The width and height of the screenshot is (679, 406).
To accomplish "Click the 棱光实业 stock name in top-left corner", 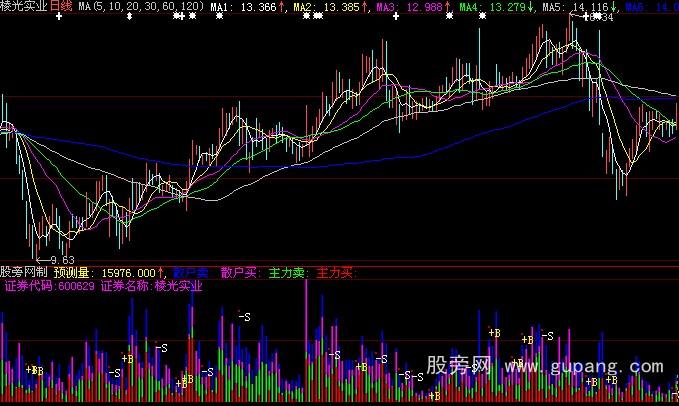I will click(24, 7).
